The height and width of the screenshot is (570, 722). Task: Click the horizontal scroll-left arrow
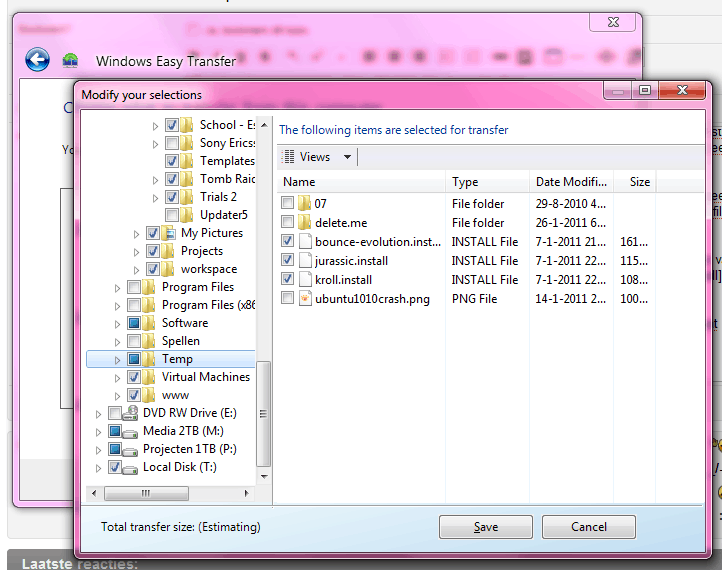(94, 493)
